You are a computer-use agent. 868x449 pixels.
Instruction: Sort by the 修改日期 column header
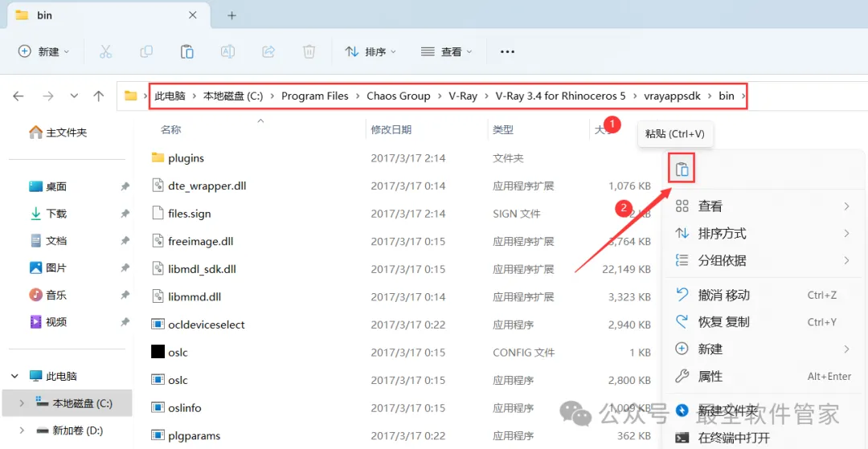click(391, 130)
